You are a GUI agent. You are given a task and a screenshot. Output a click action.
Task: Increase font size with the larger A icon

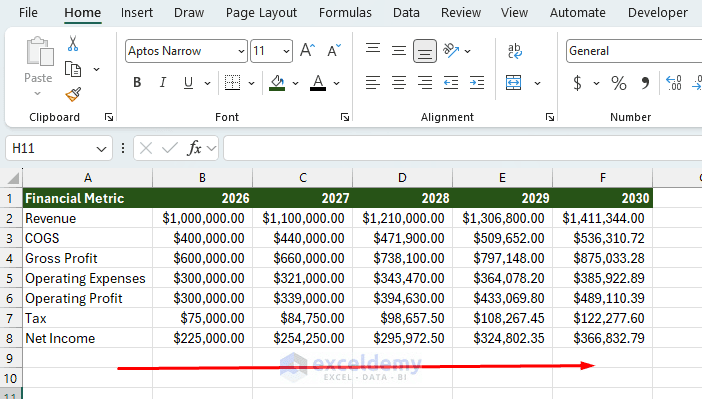tap(308, 51)
